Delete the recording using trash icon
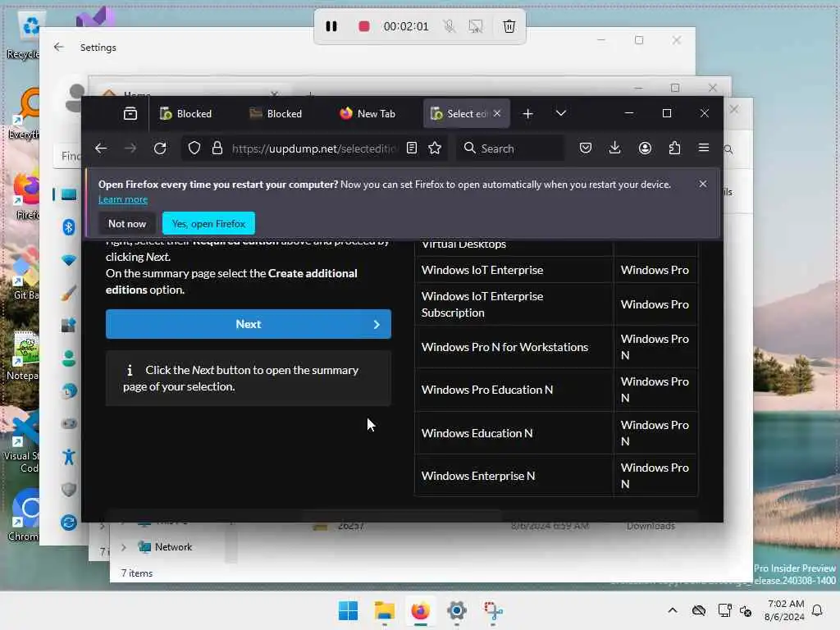840x630 pixels. pyautogui.click(x=509, y=26)
